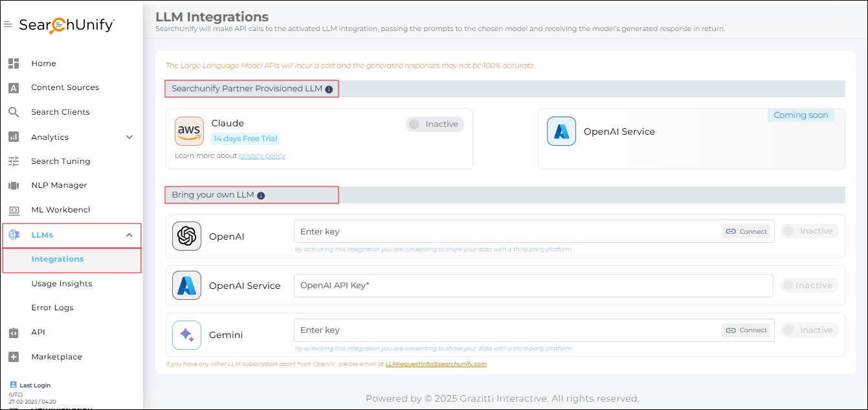The width and height of the screenshot is (868, 410).
Task: Open the privacy policy link
Action: click(x=262, y=155)
